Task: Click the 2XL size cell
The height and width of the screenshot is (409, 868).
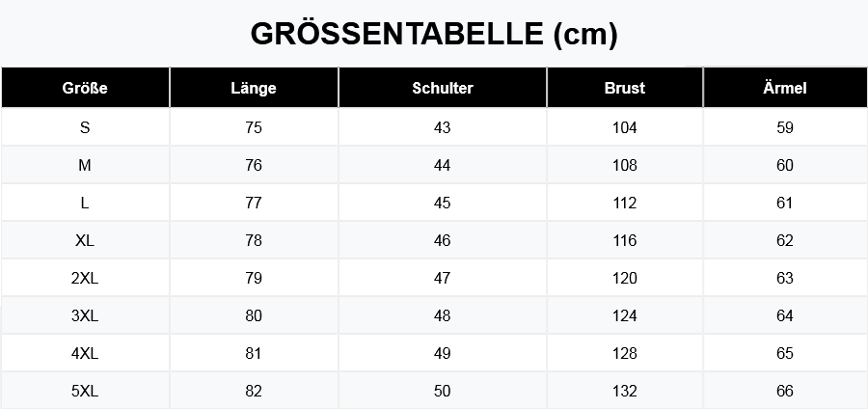Action: click(85, 278)
